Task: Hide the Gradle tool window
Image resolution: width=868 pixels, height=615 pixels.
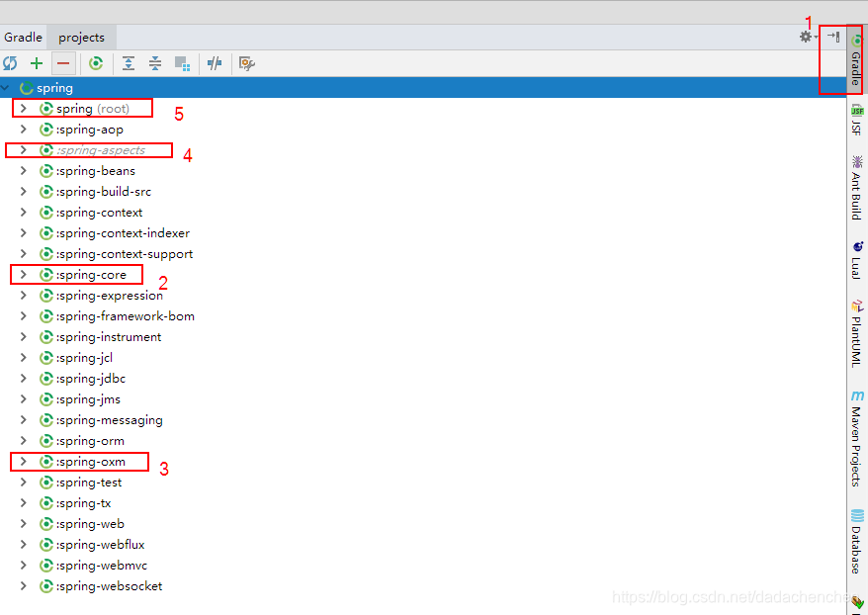Action: point(833,38)
